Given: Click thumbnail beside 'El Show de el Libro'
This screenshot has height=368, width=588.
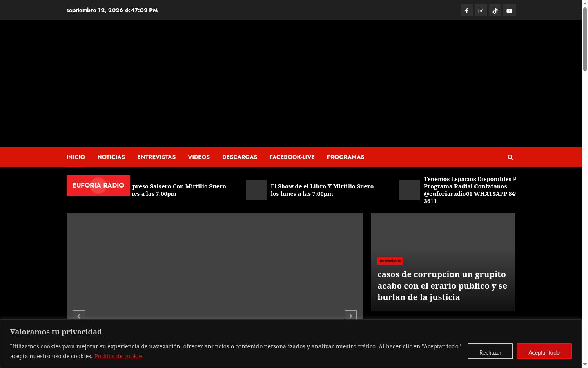Looking at the screenshot, I should tap(256, 190).
